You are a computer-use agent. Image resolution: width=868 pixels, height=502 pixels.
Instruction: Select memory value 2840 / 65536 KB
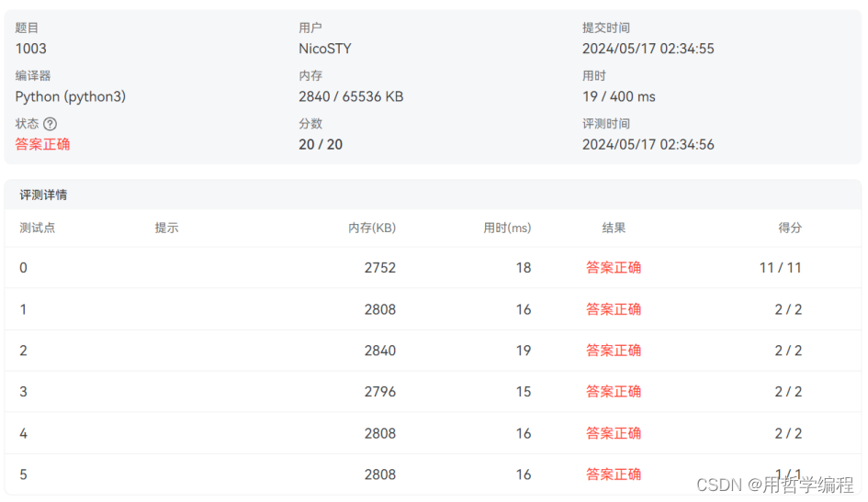tap(351, 96)
